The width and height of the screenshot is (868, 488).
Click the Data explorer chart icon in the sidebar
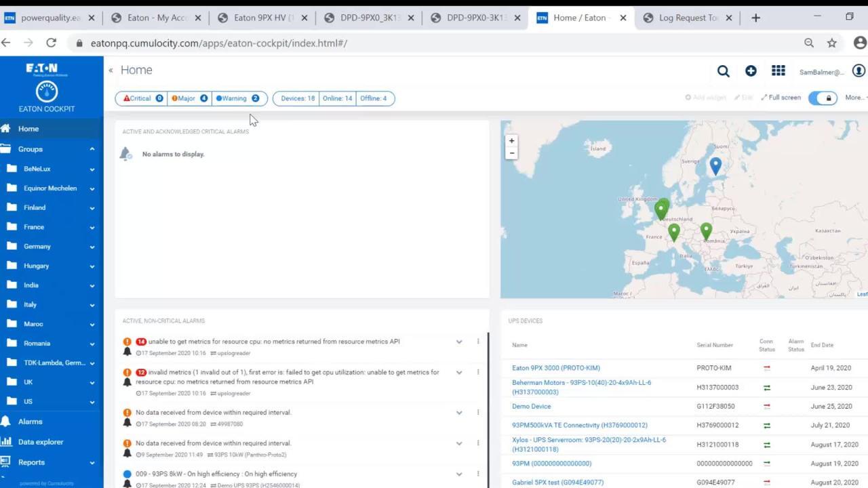point(6,441)
